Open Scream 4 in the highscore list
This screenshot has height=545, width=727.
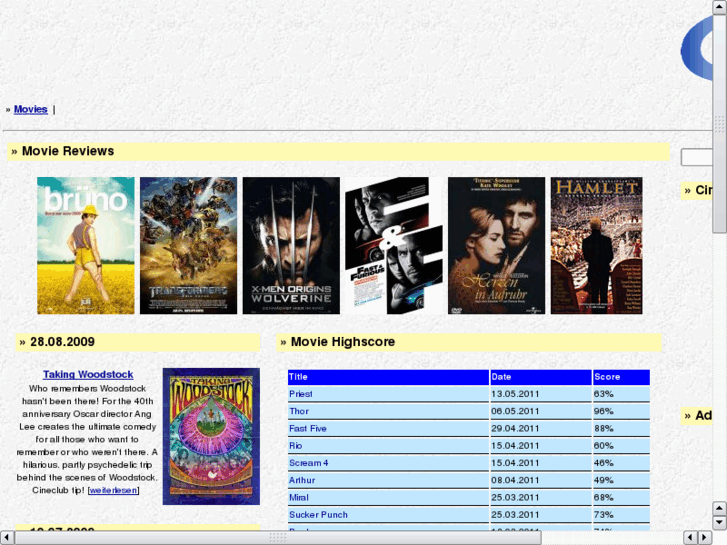(x=308, y=462)
